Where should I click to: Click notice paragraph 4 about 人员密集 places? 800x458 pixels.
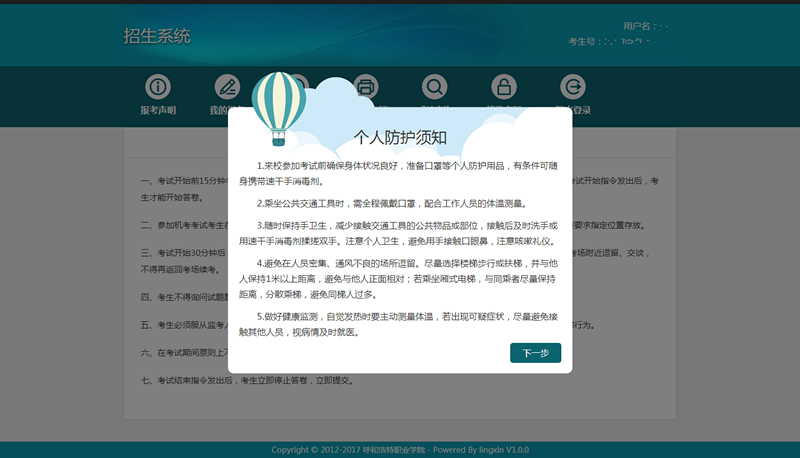point(400,279)
